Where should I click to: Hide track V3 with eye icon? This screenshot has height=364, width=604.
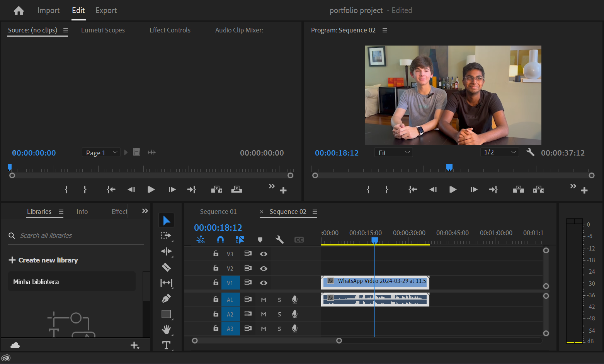(x=264, y=254)
